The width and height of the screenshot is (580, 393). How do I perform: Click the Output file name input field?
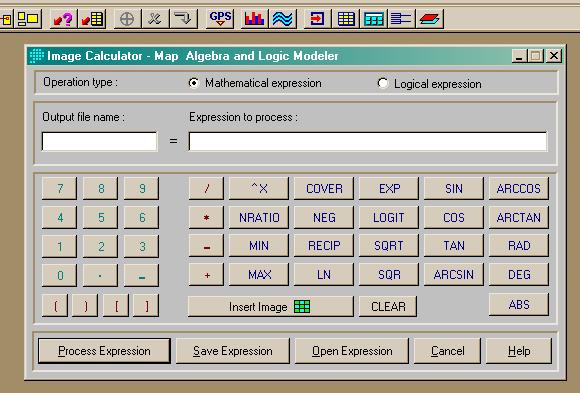pos(99,141)
